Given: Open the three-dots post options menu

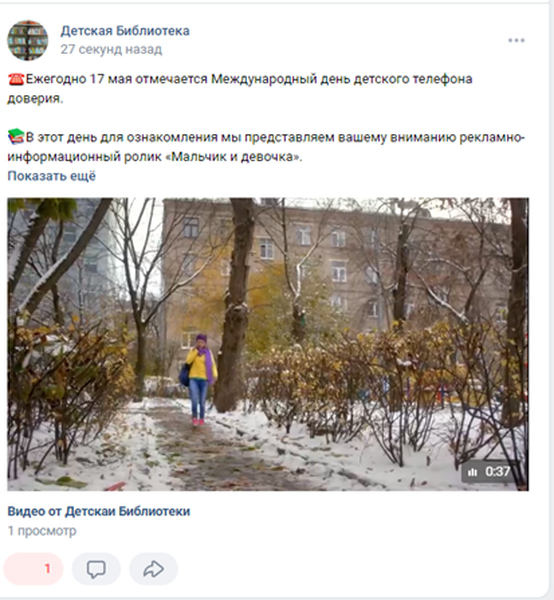Looking at the screenshot, I should coord(516,40).
